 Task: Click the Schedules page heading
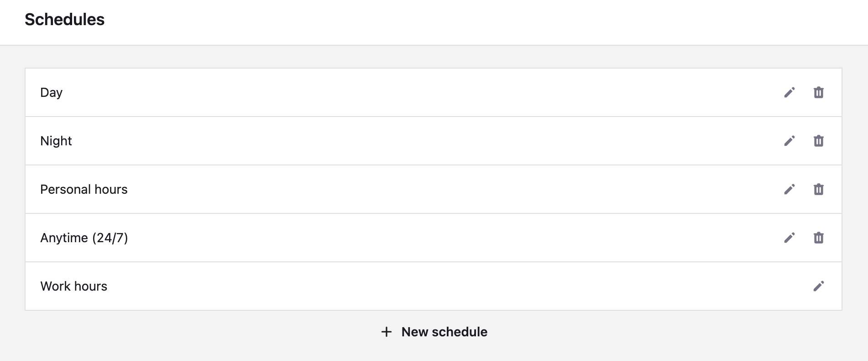[64, 20]
